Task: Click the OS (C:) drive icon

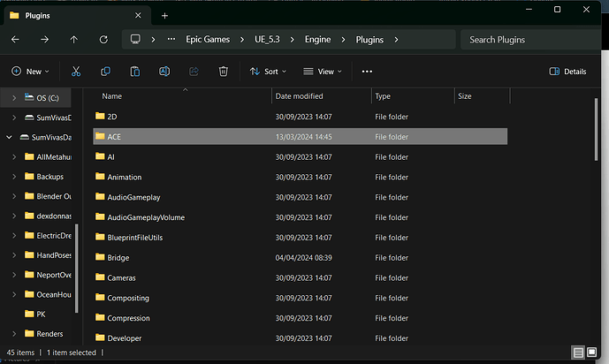Action: click(x=29, y=97)
